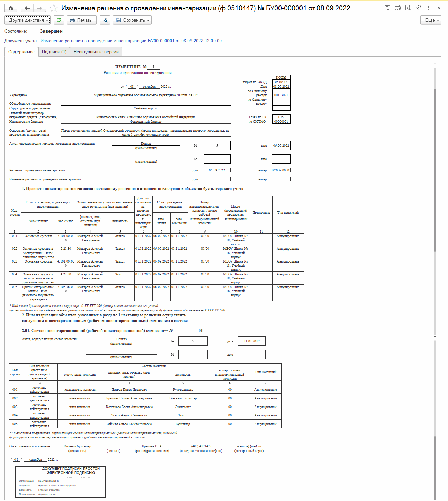Screen dimensions: 448x501
Task: Click Прочие материальные запасы in row 005
Action: [x=38, y=293]
